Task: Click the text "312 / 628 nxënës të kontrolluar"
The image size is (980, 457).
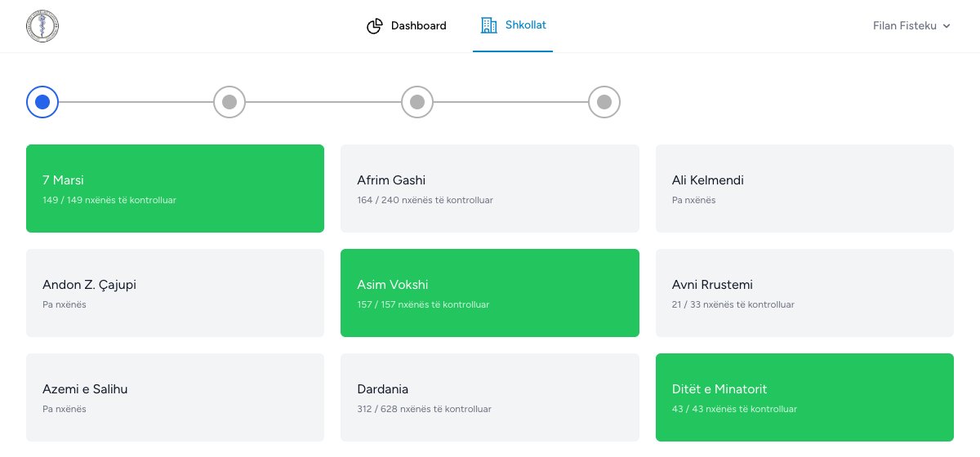Action: pyautogui.click(x=424, y=409)
